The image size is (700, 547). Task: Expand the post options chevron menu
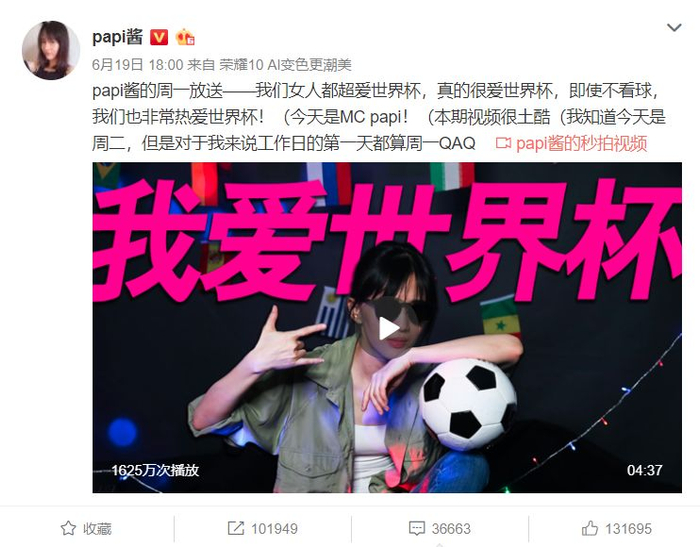pyautogui.click(x=674, y=27)
